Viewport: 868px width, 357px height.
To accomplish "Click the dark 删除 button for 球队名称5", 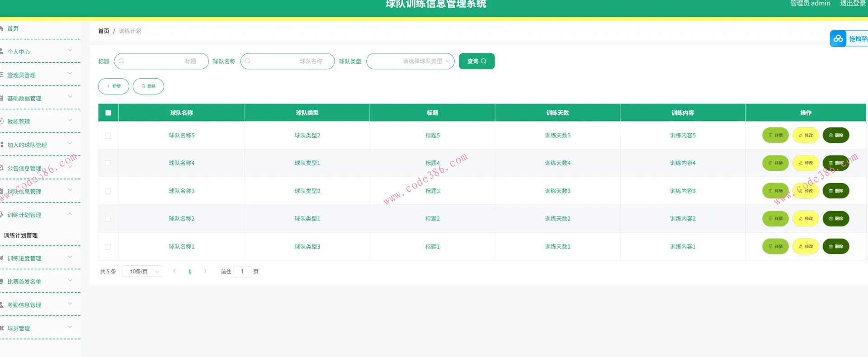I will click(x=836, y=135).
